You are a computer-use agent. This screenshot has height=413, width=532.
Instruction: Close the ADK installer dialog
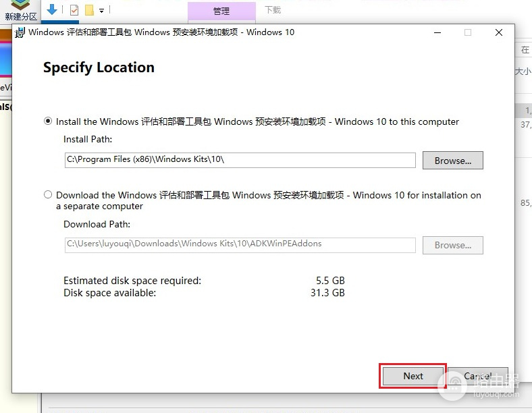(x=498, y=32)
